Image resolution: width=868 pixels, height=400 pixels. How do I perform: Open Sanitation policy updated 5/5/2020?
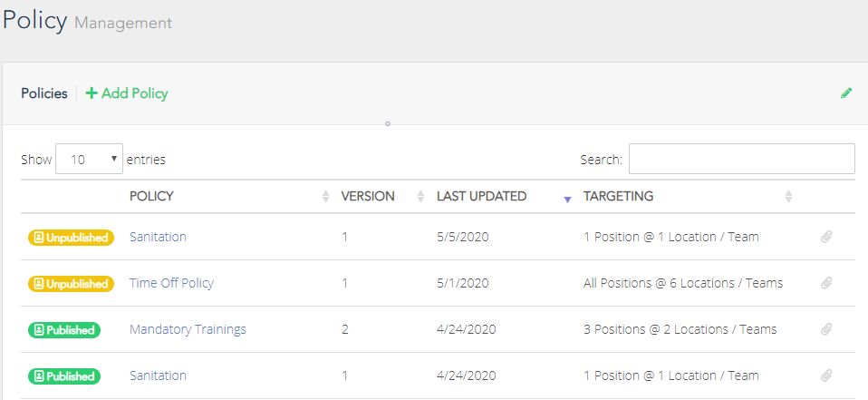(158, 237)
